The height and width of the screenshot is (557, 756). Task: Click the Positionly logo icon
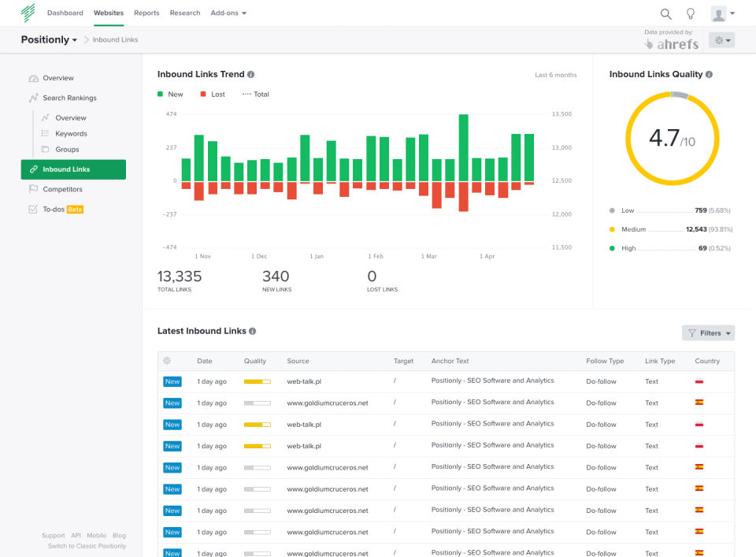coord(28,13)
